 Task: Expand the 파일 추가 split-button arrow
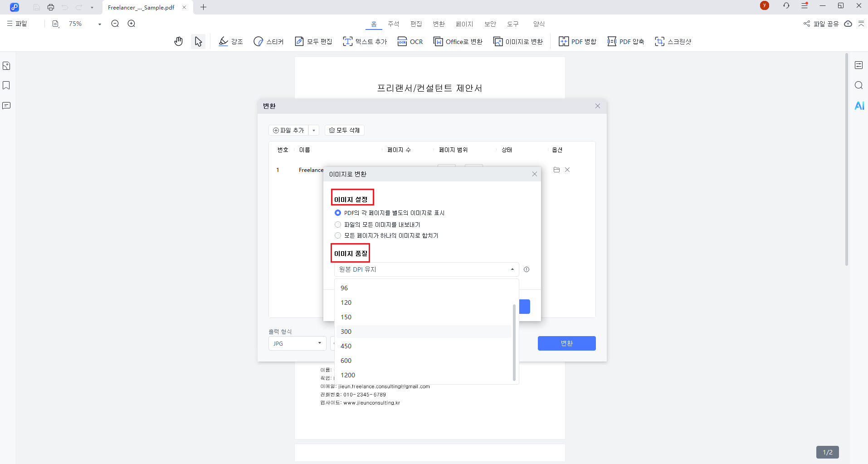click(x=314, y=130)
